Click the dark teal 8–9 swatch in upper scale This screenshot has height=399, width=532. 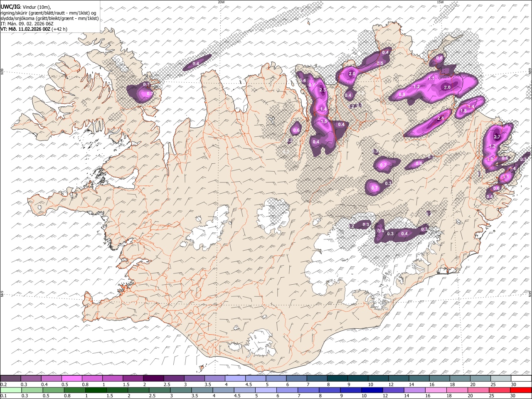pyautogui.click(x=337, y=378)
